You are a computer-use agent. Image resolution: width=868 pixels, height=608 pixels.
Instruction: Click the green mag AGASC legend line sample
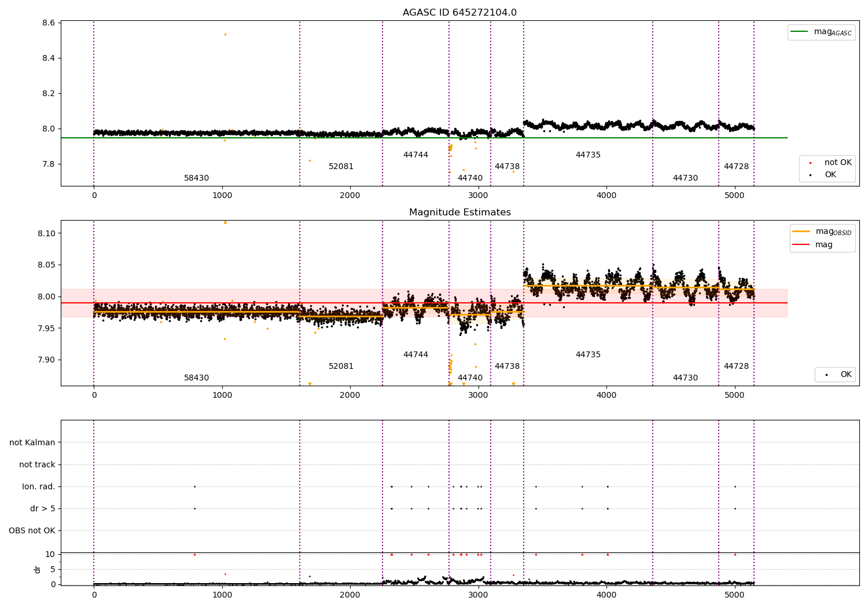coord(800,32)
